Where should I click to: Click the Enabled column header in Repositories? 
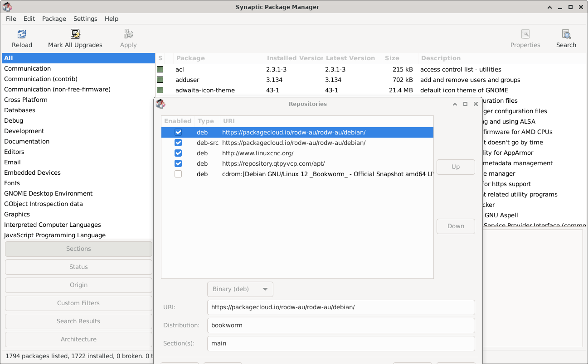pyautogui.click(x=178, y=121)
